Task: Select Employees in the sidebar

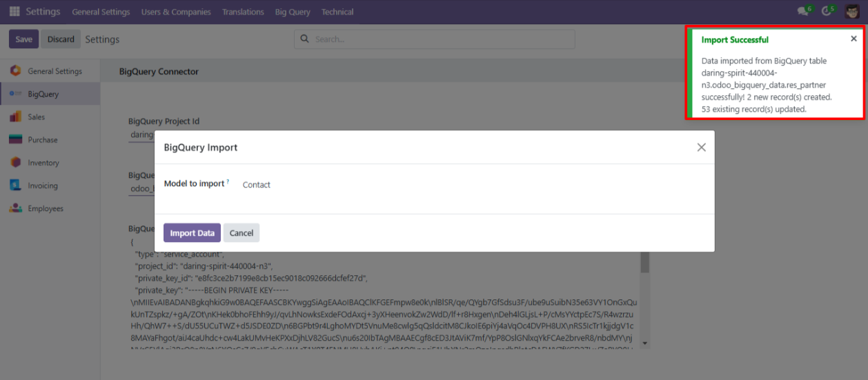Action: [50, 208]
